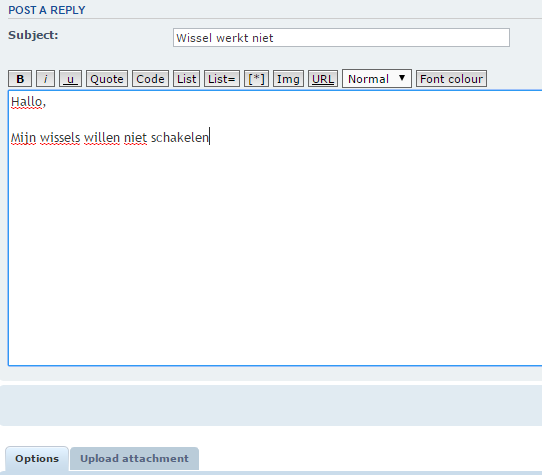Insert a list item [*] tag
The width and height of the screenshot is (542, 475).
pyautogui.click(x=256, y=79)
